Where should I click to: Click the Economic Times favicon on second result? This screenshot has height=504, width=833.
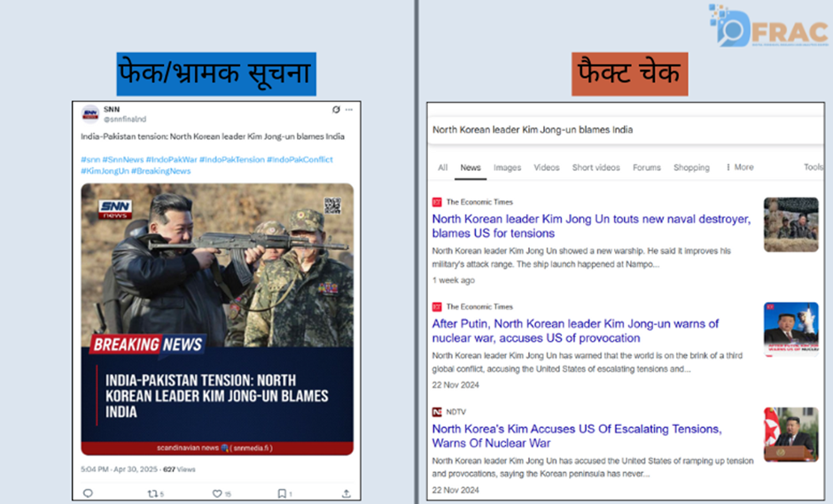437,306
